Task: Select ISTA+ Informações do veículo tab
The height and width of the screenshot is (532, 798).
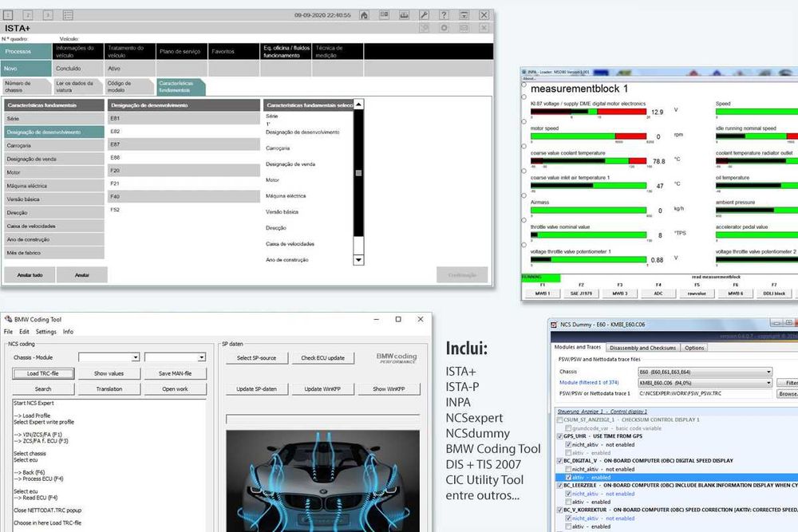Action: tap(78, 51)
